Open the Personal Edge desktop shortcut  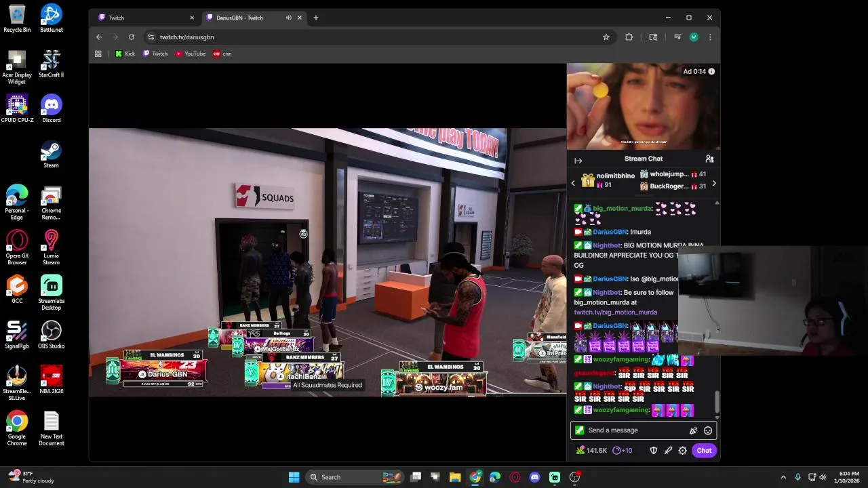pyautogui.click(x=17, y=203)
